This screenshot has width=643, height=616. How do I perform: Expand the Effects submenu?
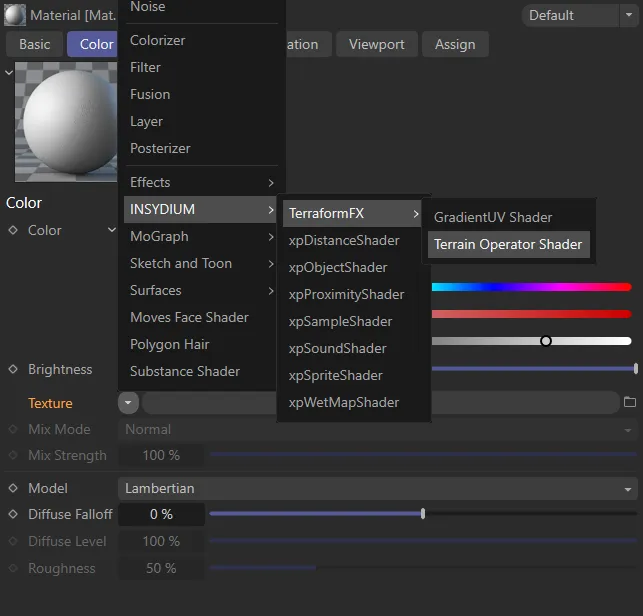coord(201,182)
